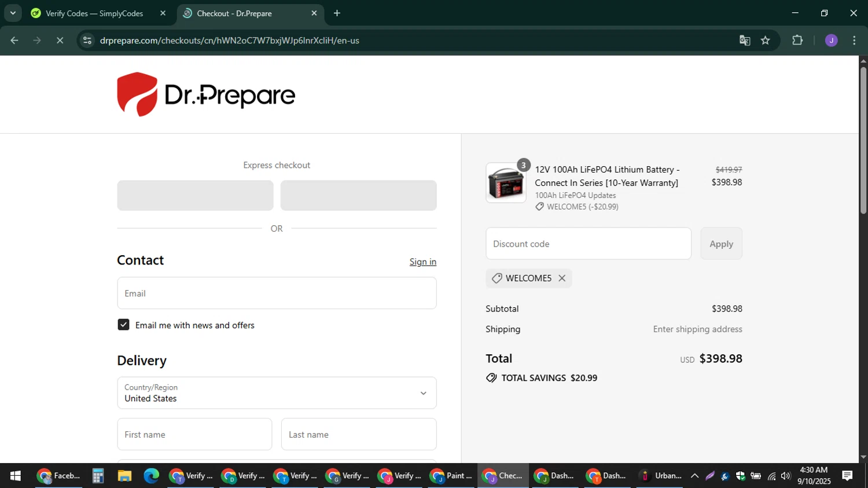Open Calculator from the taskbar
The image size is (868, 488).
click(98, 476)
